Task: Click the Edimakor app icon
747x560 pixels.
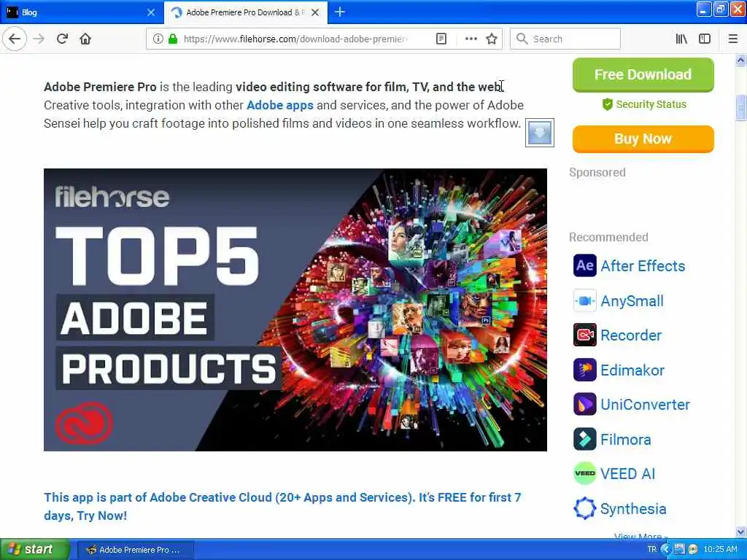Action: [x=584, y=370]
